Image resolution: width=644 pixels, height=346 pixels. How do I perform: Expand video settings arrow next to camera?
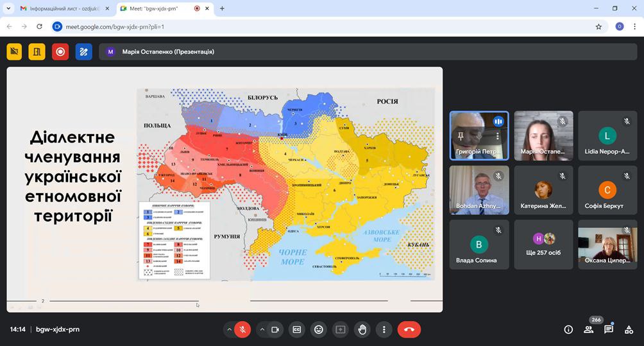(x=262, y=329)
